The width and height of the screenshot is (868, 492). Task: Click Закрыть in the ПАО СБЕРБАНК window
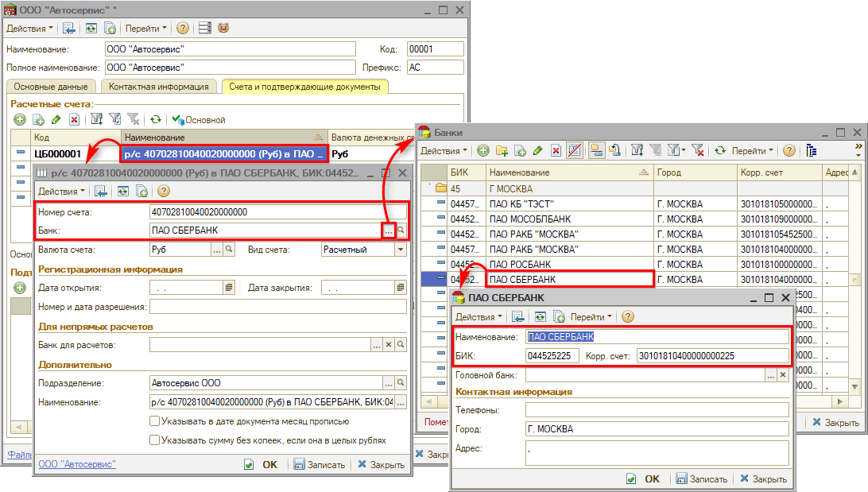[x=763, y=478]
